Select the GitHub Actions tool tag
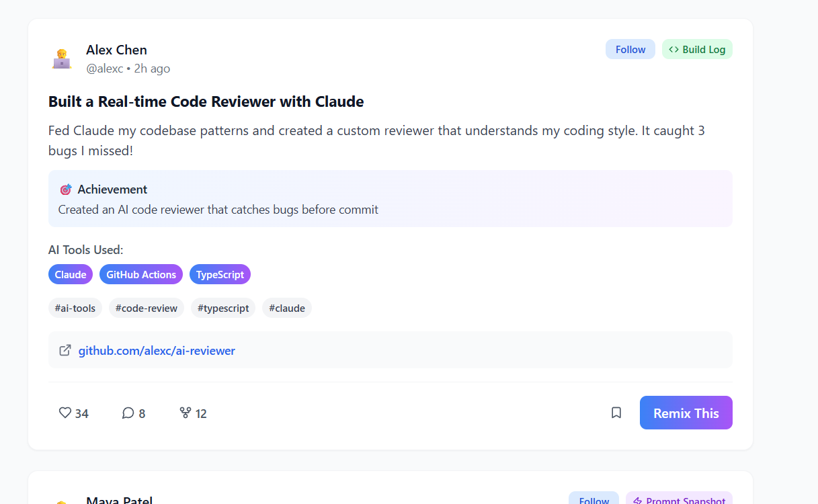This screenshot has width=818, height=504. [x=141, y=274]
